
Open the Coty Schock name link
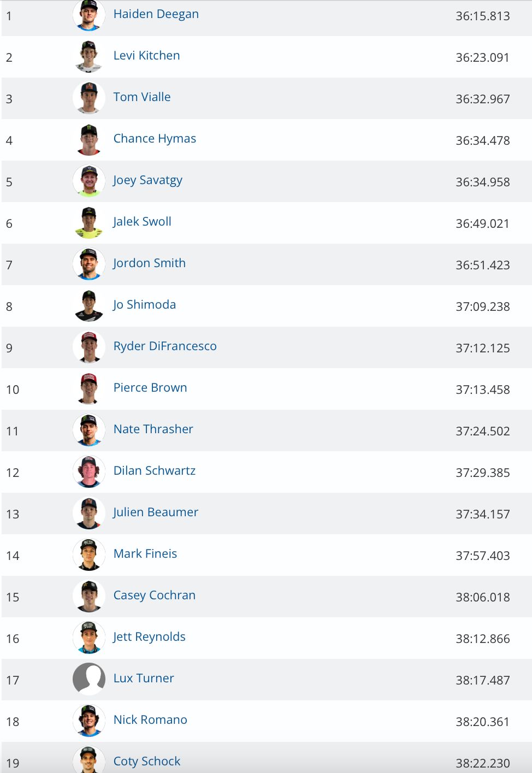pyautogui.click(x=147, y=762)
